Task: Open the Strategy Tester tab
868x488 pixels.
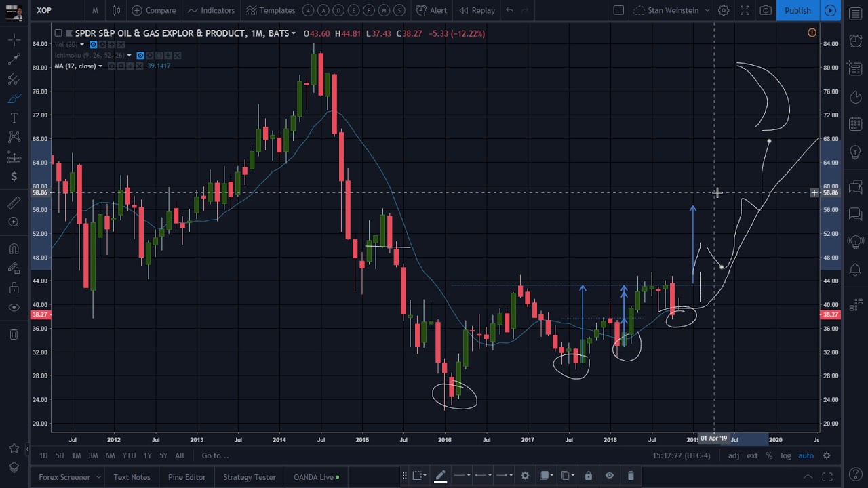Action: (x=250, y=477)
